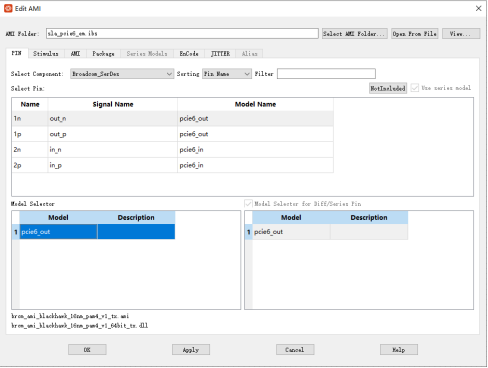Viewport: 488px width, 368px height.
Task: Click Description header in left Model Selector
Action: click(x=136, y=217)
